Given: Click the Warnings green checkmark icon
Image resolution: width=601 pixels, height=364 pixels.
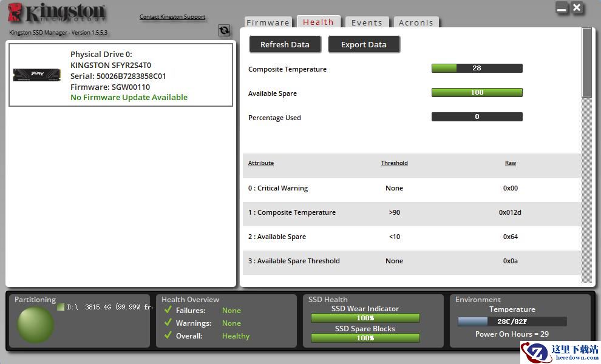Looking at the screenshot, I should (168, 322).
